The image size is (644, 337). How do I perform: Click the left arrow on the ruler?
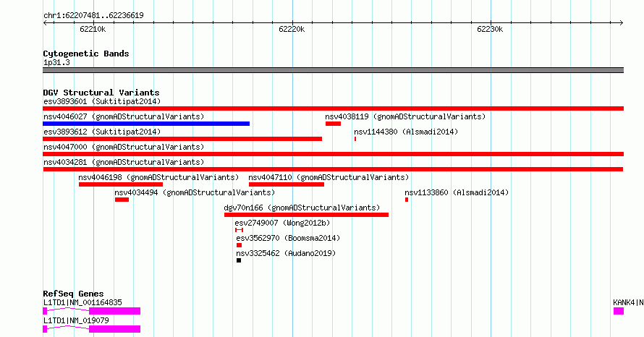coord(45,23)
